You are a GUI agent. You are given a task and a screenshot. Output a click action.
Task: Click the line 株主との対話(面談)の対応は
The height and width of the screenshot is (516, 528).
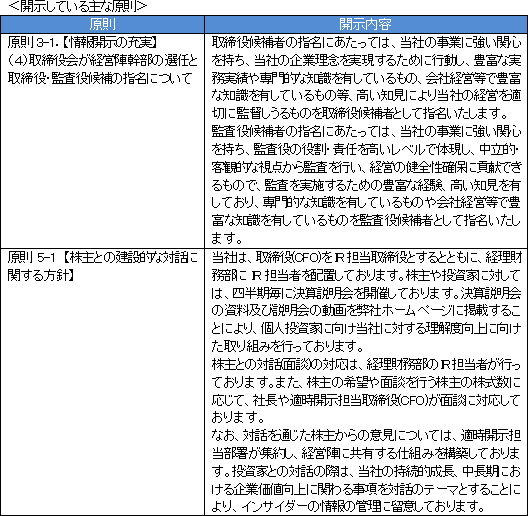(366, 364)
